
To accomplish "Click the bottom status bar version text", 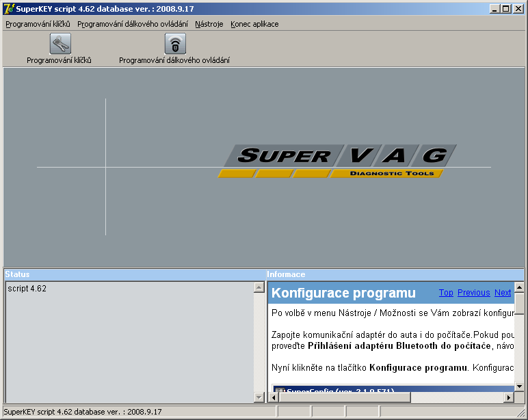I will tap(83, 412).
